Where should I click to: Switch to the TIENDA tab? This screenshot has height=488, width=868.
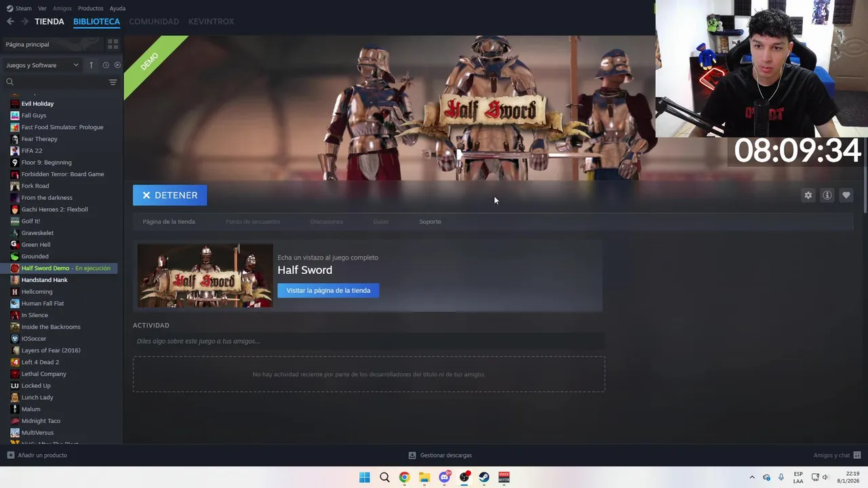pos(50,22)
